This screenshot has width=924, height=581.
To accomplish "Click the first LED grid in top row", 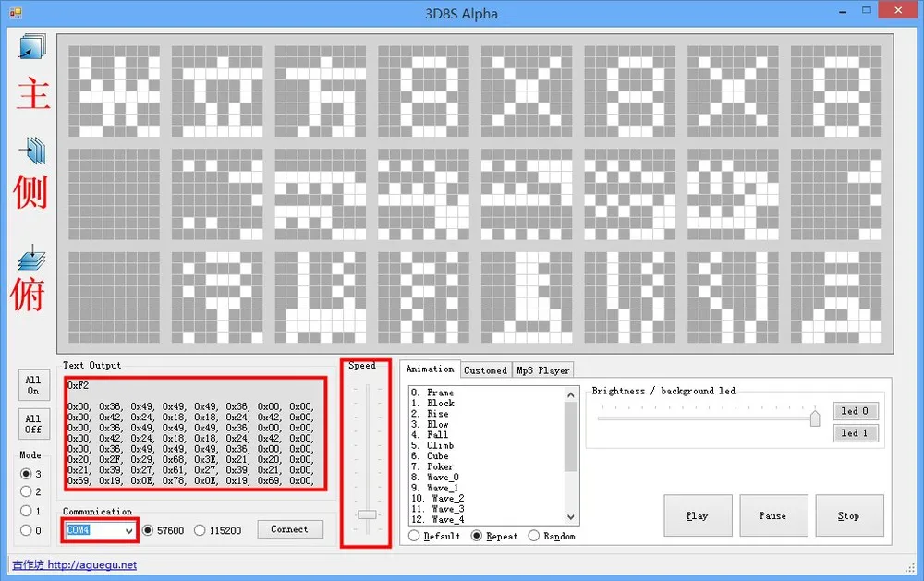I will (115, 91).
